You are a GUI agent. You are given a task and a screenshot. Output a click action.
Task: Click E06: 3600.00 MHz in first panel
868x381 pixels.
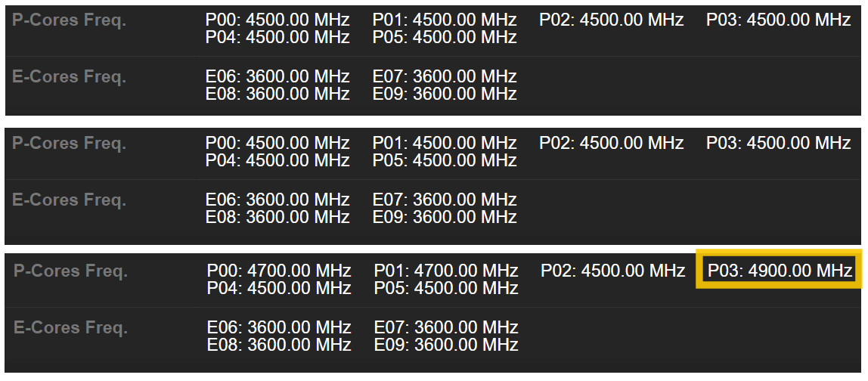coord(277,77)
